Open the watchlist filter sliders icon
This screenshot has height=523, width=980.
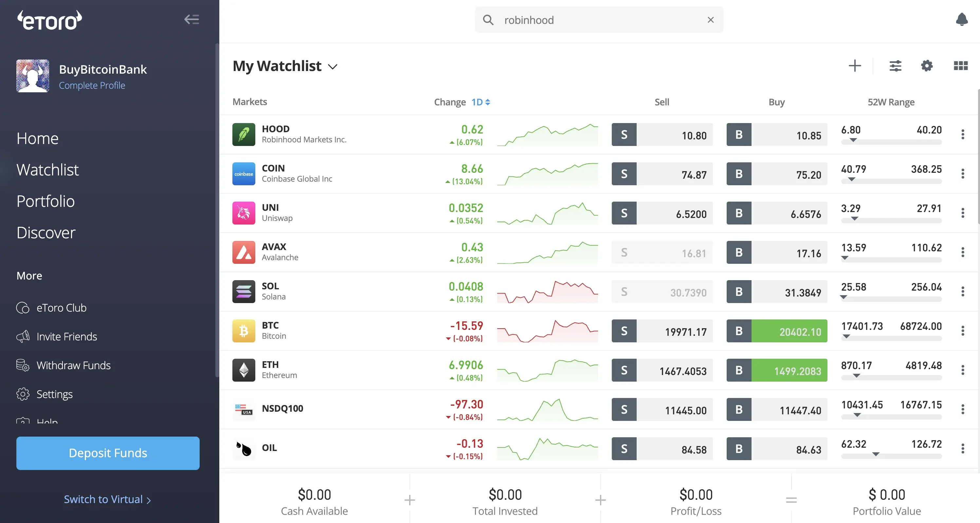click(895, 66)
